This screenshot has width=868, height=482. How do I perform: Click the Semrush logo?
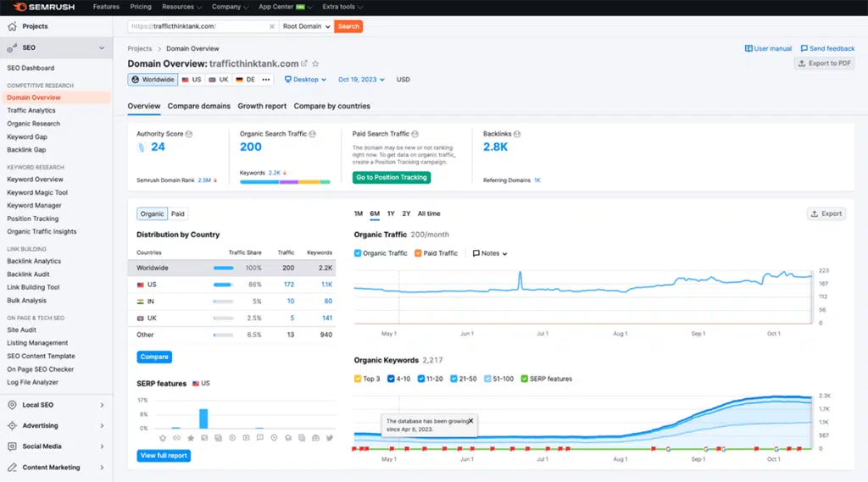[44, 7]
